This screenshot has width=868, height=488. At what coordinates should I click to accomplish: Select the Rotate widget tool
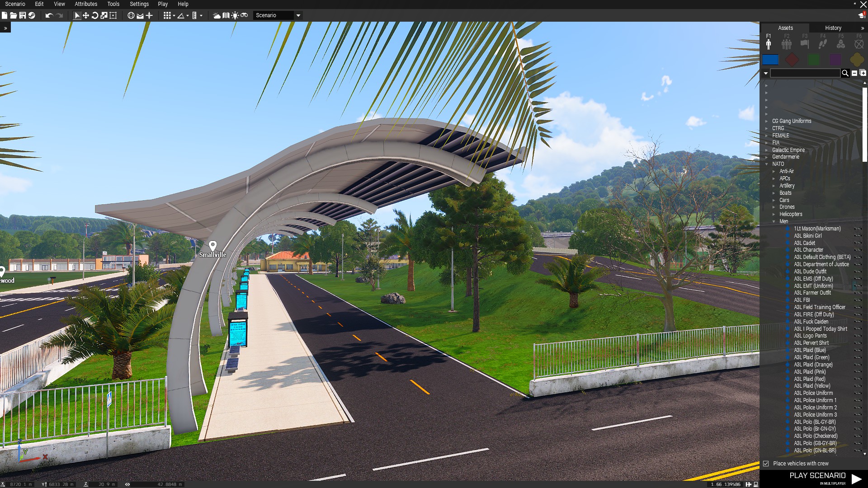tap(95, 15)
